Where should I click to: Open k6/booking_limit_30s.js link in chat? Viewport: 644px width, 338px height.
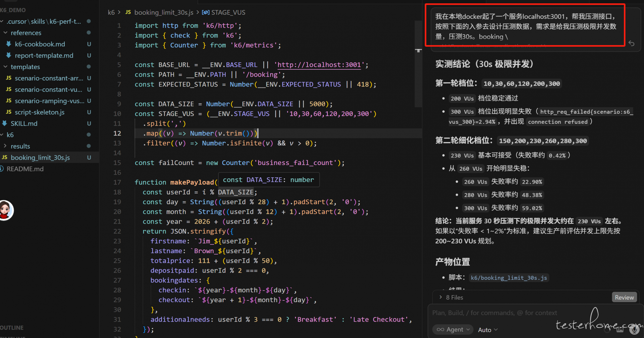point(508,278)
